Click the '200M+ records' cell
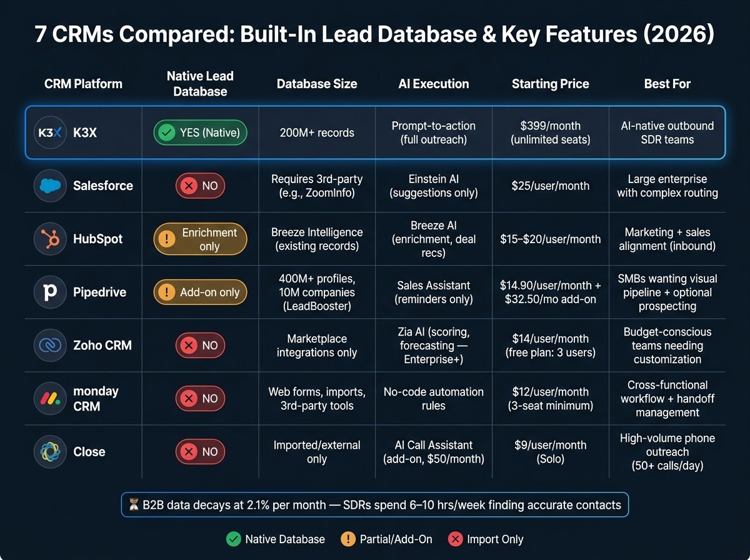Image resolution: width=750 pixels, height=560 pixels. (x=317, y=132)
